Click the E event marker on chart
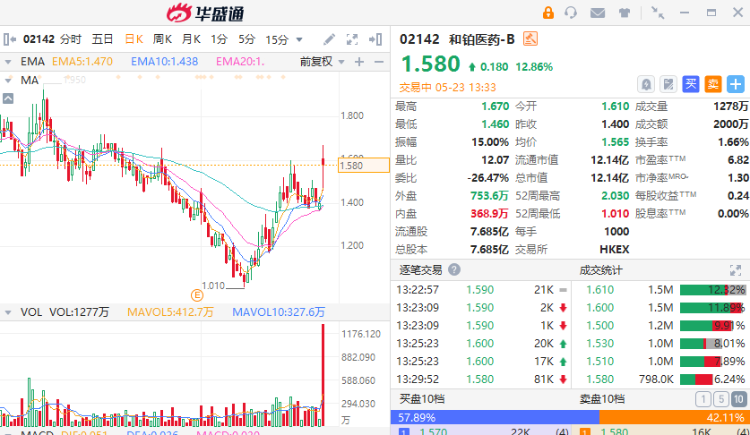Viewport: 750px width, 435px height. click(x=197, y=295)
